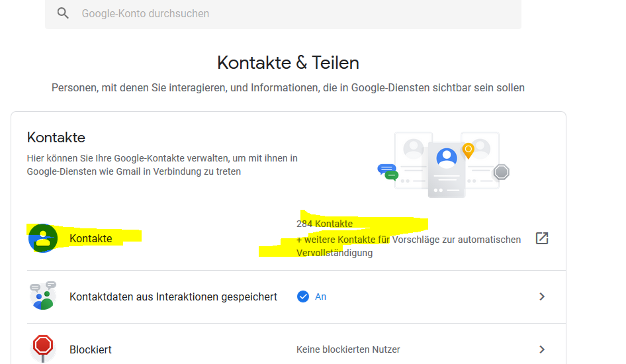626x364 pixels.
Task: Click the blue profile avatar card illustration
Action: click(447, 169)
